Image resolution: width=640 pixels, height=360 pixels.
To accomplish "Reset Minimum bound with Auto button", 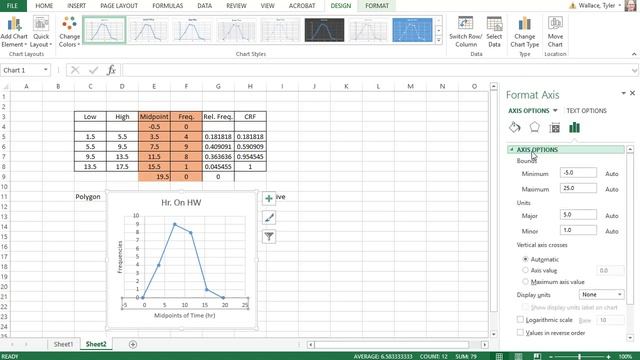I will [611, 173].
